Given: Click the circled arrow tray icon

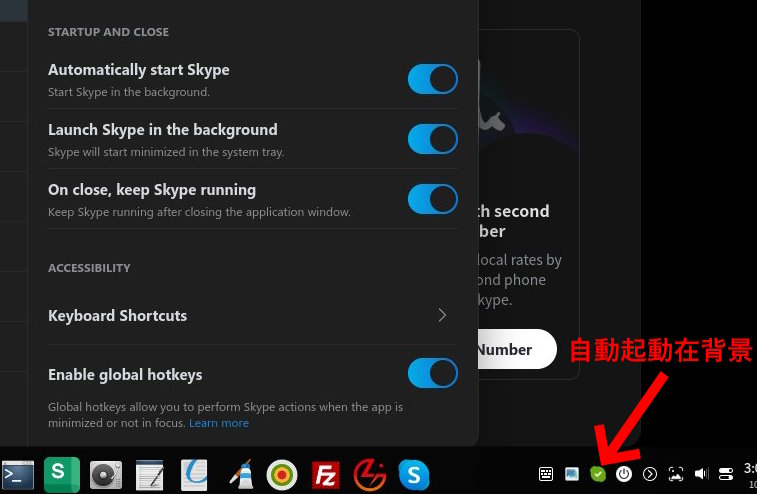Looking at the screenshot, I should pos(650,474).
